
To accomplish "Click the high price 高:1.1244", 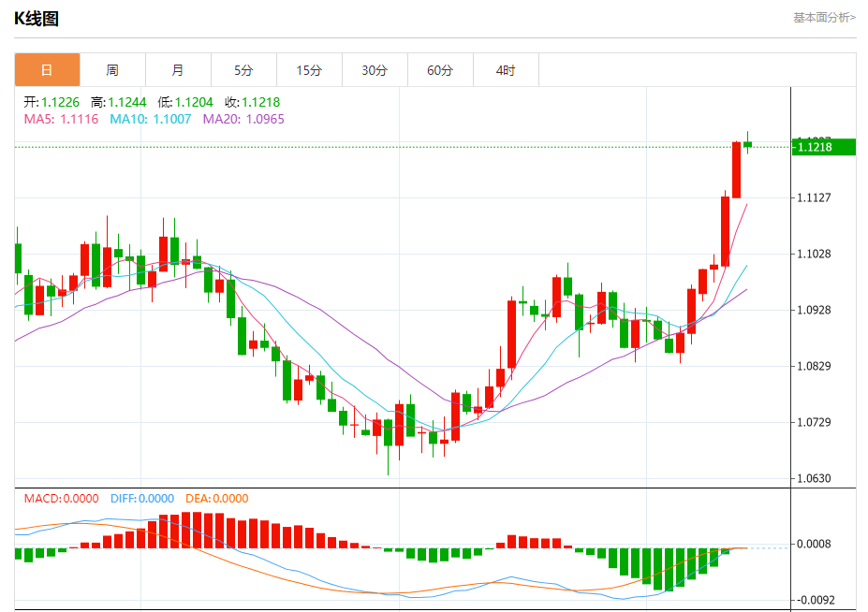I will (119, 102).
